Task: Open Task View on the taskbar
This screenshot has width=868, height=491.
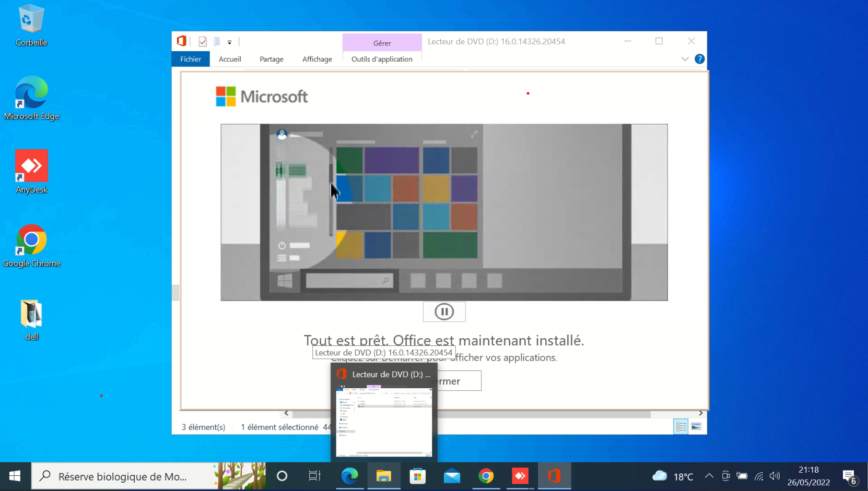Action: pos(314,476)
